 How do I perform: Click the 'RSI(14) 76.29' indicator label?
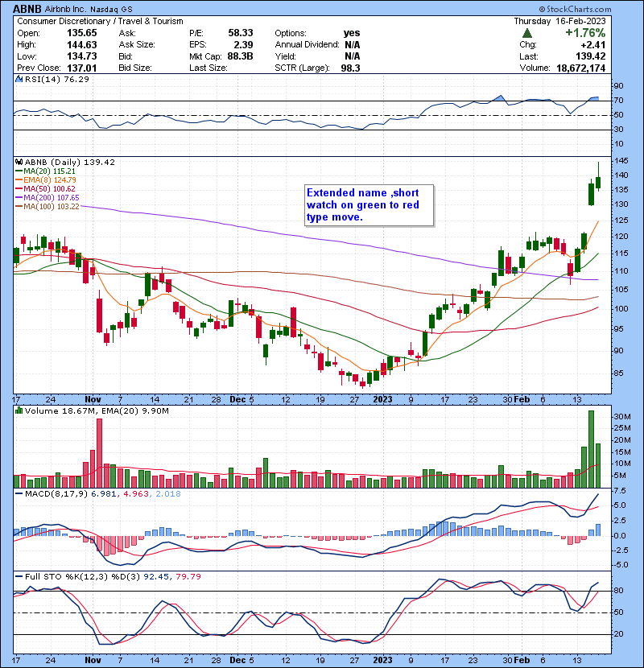coord(56,79)
